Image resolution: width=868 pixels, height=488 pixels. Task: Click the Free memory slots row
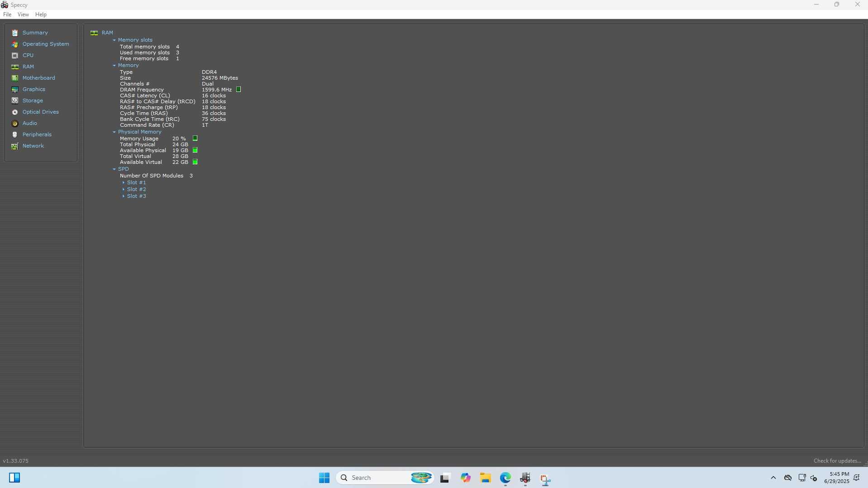tap(149, 58)
